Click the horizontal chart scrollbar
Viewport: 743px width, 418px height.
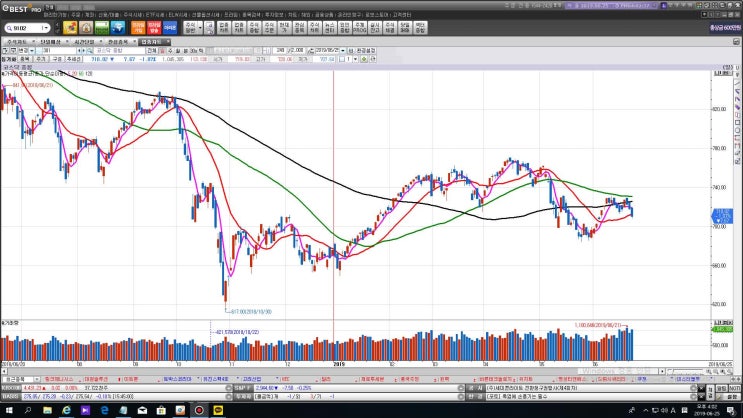coord(332,372)
